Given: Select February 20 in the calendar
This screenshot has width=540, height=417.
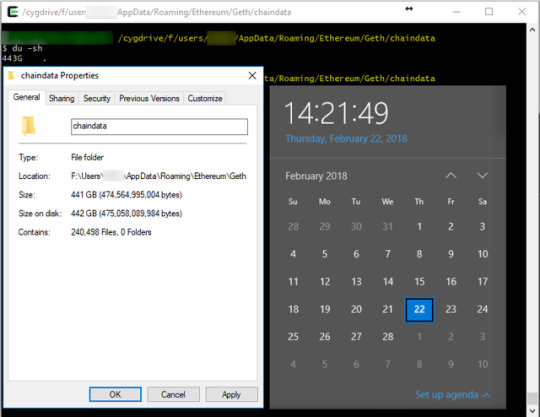Looking at the screenshot, I should pos(356,309).
